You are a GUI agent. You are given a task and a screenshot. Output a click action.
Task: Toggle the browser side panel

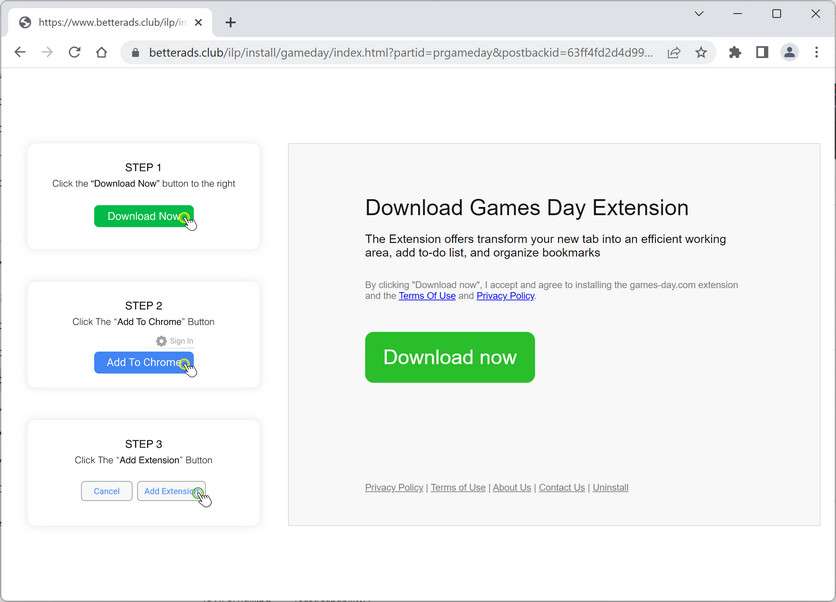[762, 52]
